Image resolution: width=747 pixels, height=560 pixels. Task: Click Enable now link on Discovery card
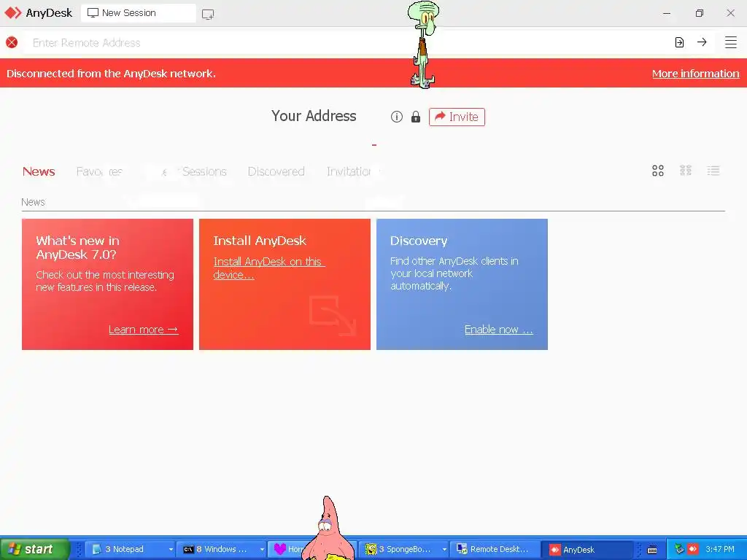tap(499, 330)
